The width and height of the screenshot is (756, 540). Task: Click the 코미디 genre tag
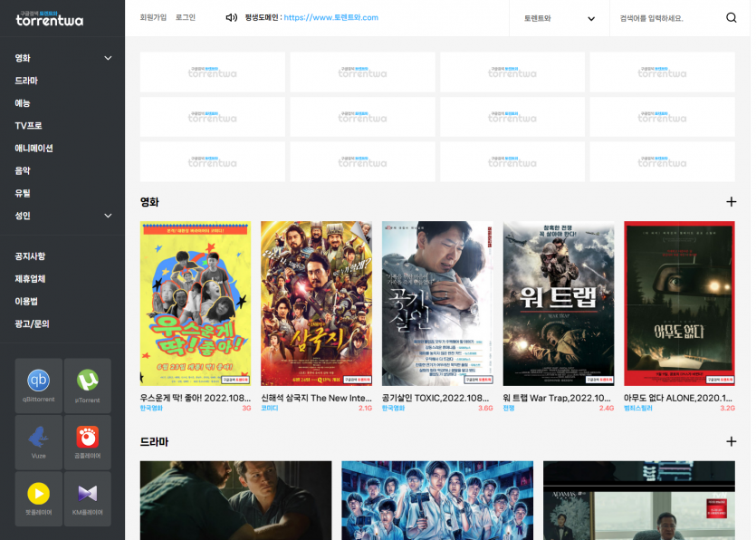coord(270,409)
